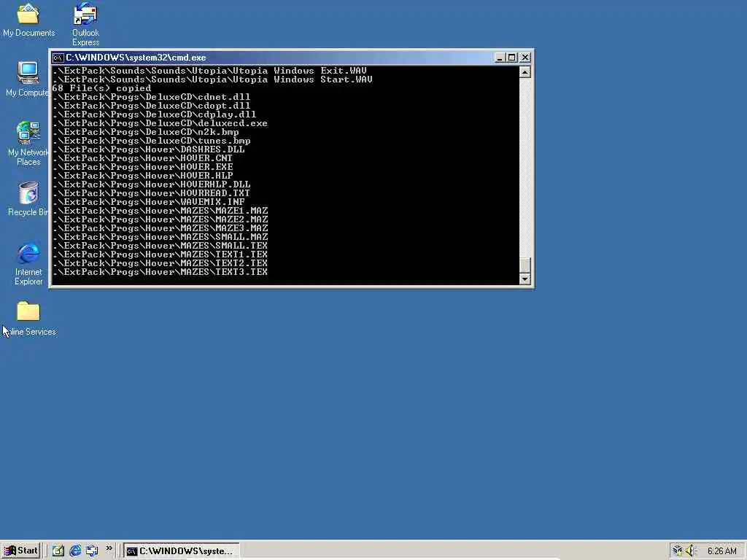The width and height of the screenshot is (747, 560).
Task: Click the 'MAZE1.MAZ' output line
Action: (x=160, y=211)
